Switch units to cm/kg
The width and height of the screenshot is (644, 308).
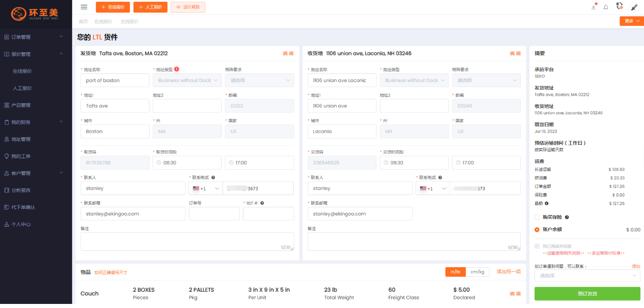(477, 272)
